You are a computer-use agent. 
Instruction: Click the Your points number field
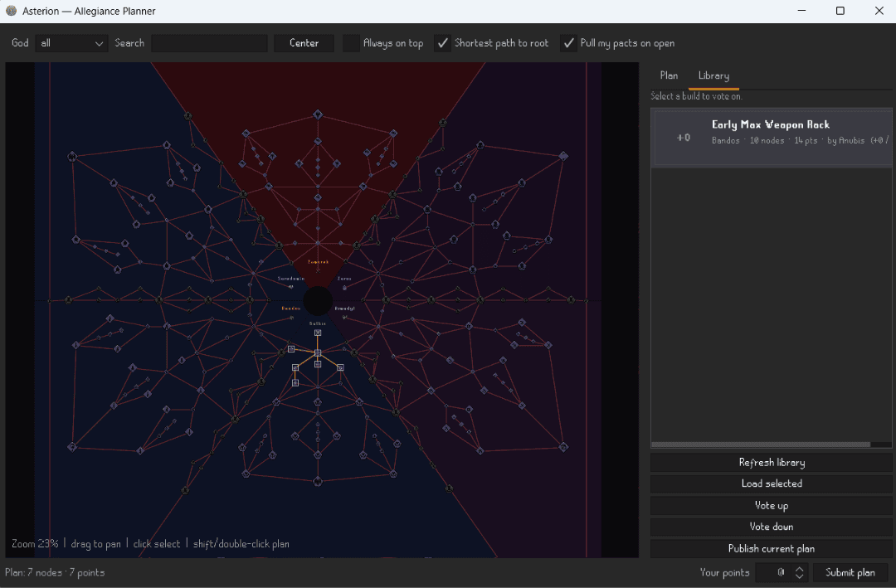[x=775, y=572]
